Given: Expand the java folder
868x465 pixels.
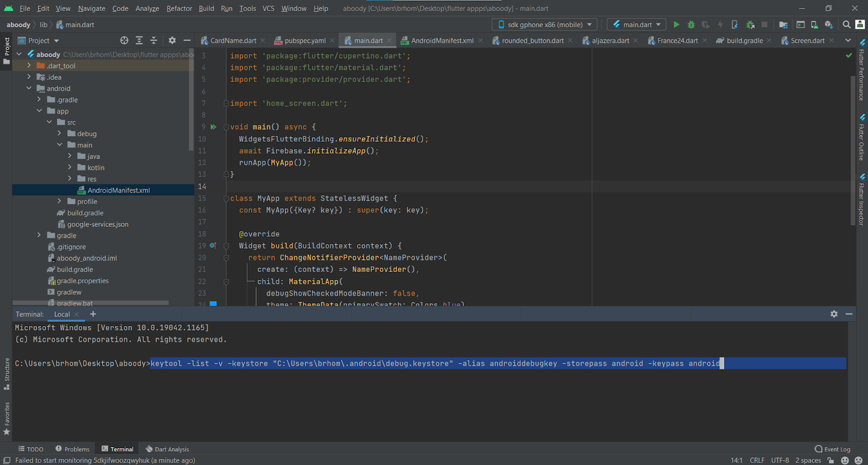Looking at the screenshot, I should [x=69, y=156].
